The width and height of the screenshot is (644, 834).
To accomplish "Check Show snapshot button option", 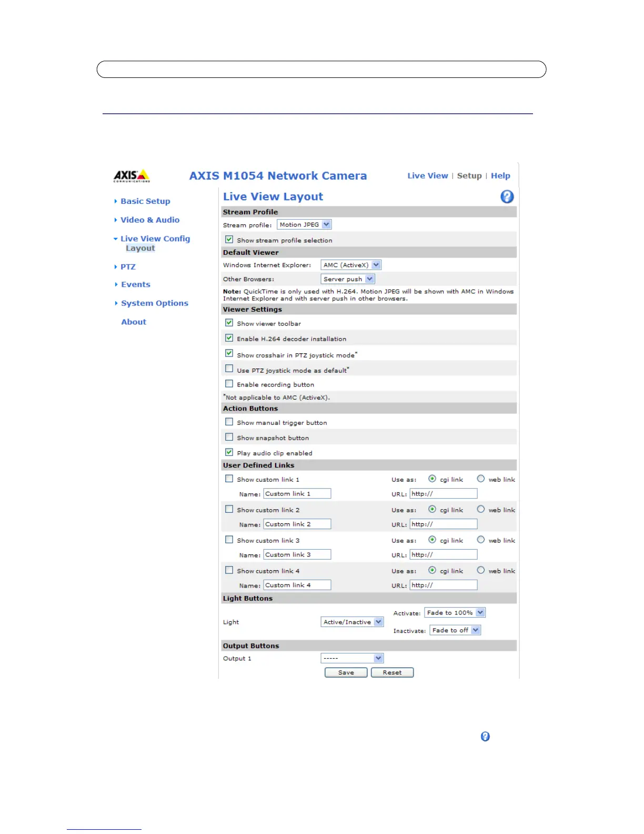I will click(x=229, y=437).
